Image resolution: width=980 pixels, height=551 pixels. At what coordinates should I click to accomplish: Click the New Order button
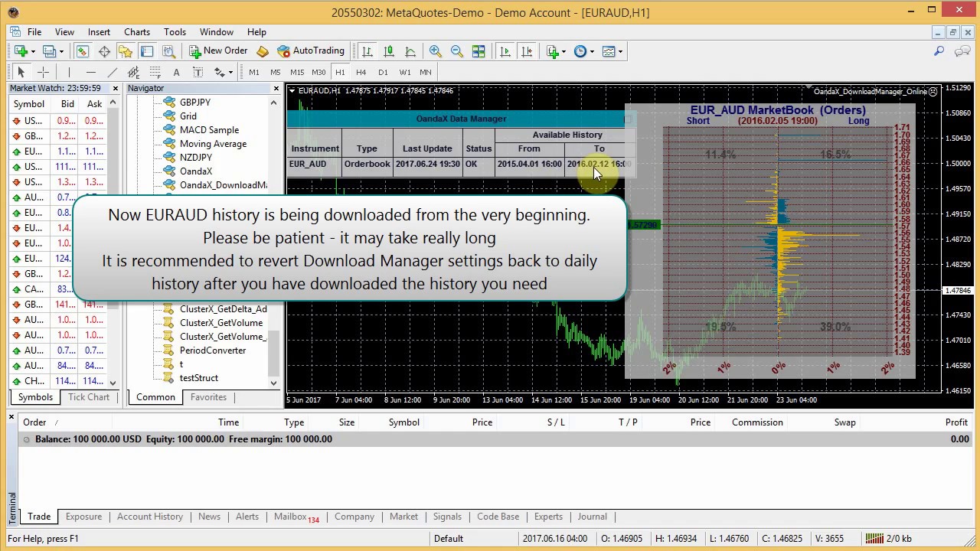(218, 51)
